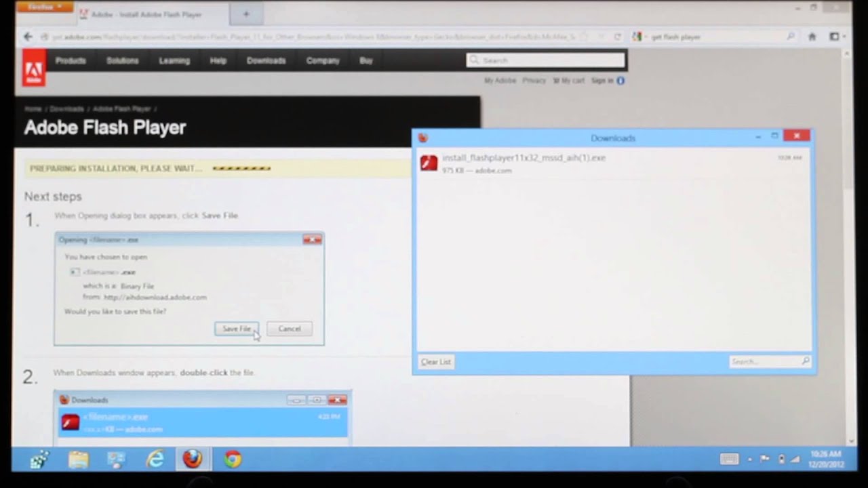Viewport: 868px width, 488px height.
Task: Click the Downloads breadcrumb link
Action: pos(66,108)
